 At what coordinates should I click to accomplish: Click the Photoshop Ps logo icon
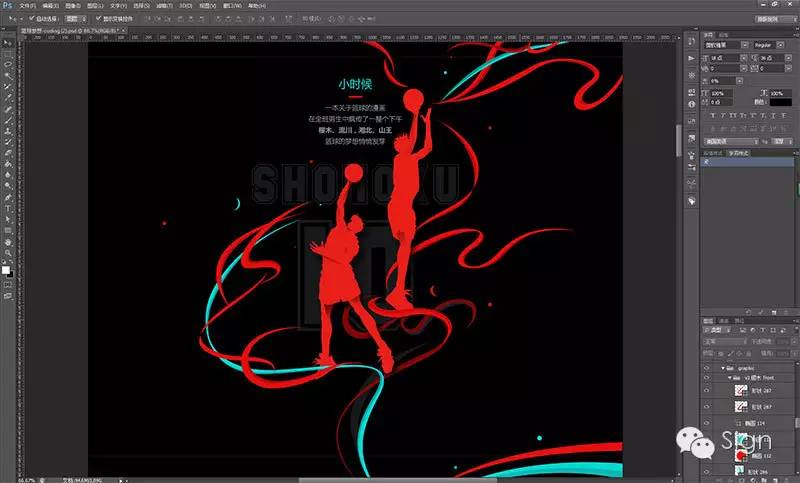[x=7, y=5]
